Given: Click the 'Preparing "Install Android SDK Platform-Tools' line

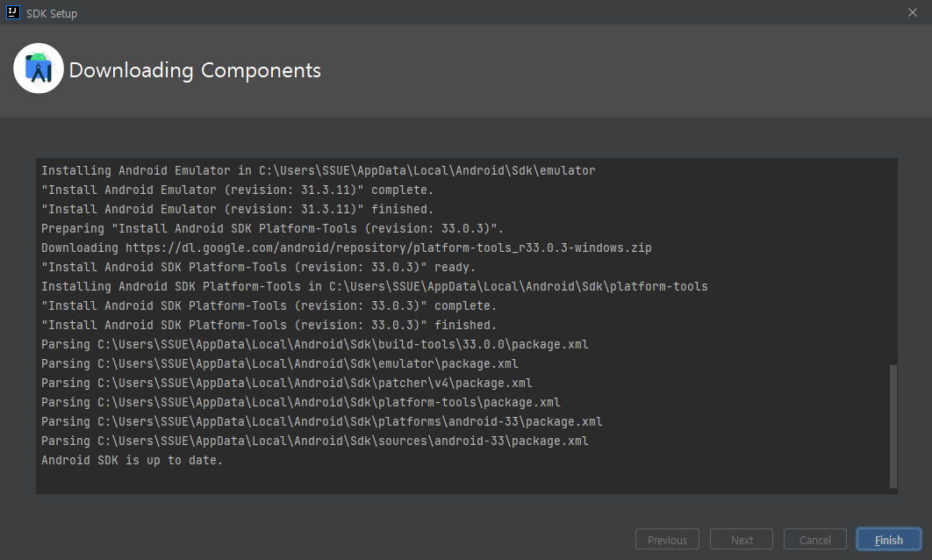Looking at the screenshot, I should pyautogui.click(x=272, y=228).
